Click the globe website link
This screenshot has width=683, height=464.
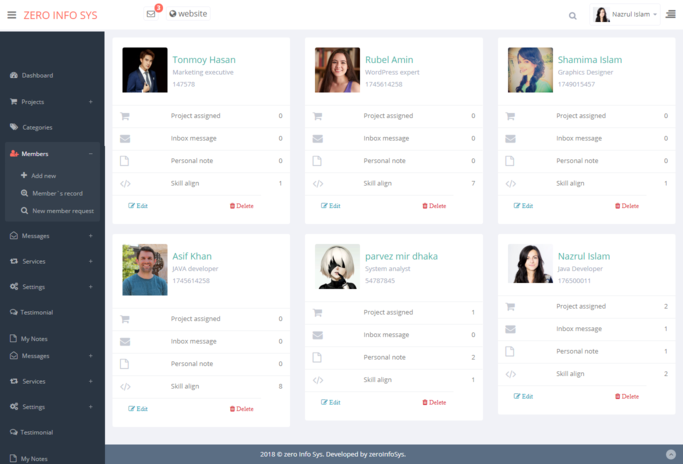coord(188,14)
